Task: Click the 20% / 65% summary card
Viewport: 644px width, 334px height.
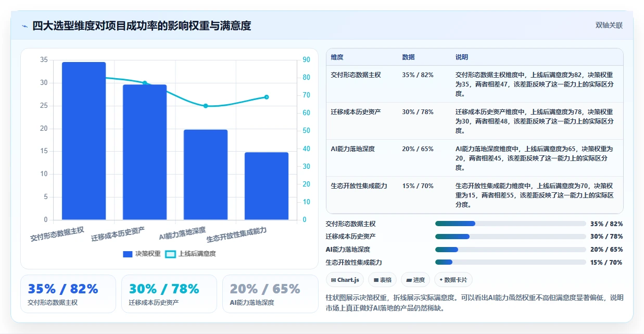Action: pos(270,294)
